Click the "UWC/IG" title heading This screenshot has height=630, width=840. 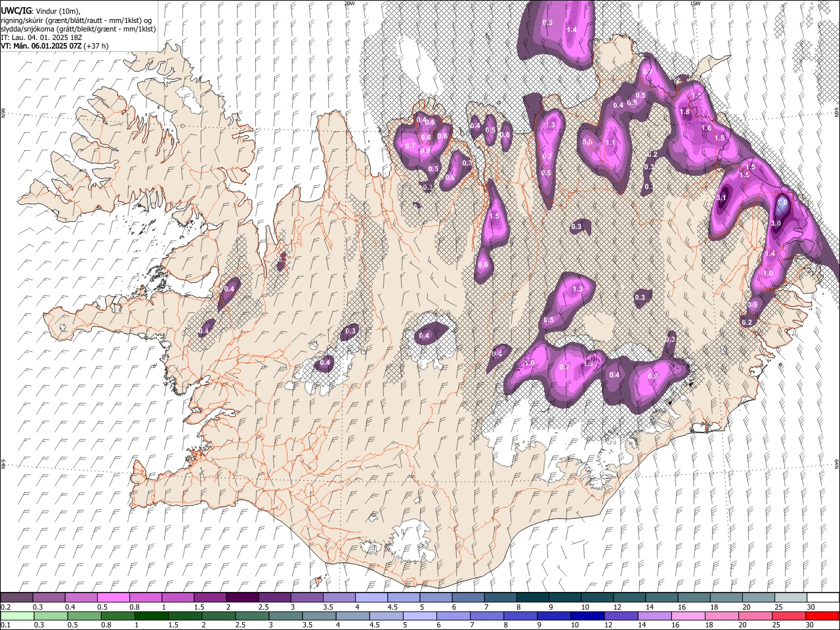15,12
